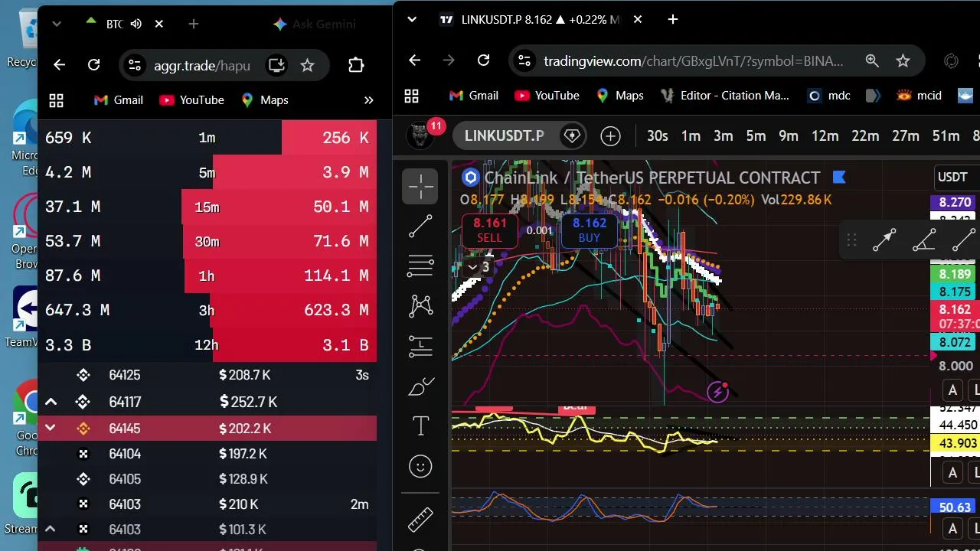
Task: Open the apps grid in aggr.trade window
Action: [56, 100]
